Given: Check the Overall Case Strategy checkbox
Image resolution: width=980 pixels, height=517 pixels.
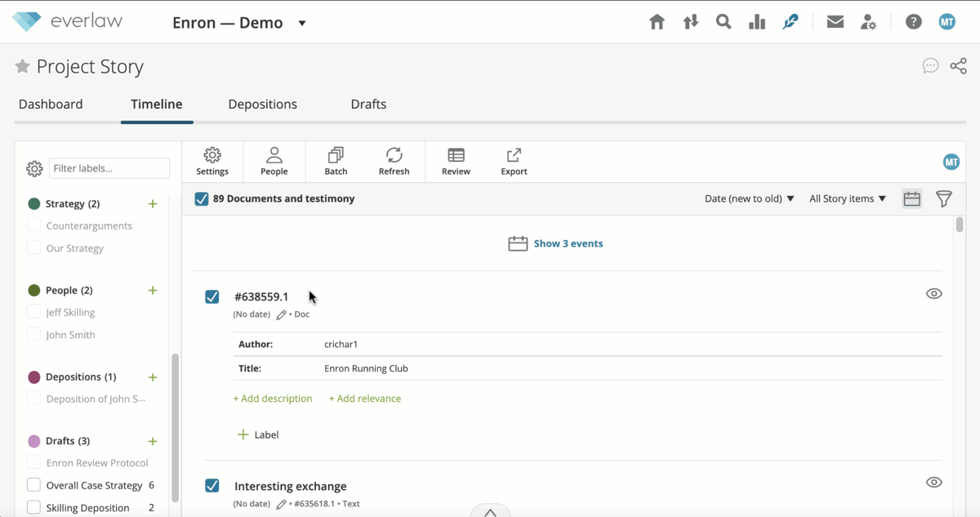Looking at the screenshot, I should [x=33, y=485].
